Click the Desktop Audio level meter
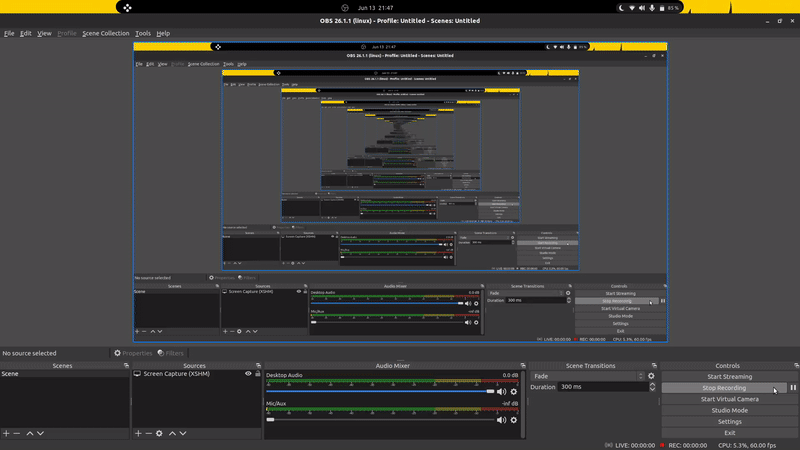Screen dimensions: 800x450 392,382
